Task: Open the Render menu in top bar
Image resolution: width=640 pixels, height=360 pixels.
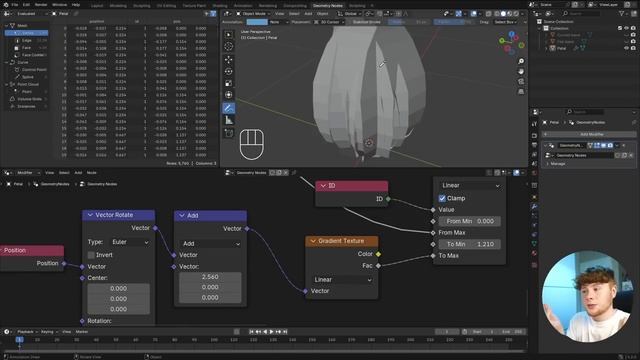Action: 40,4
